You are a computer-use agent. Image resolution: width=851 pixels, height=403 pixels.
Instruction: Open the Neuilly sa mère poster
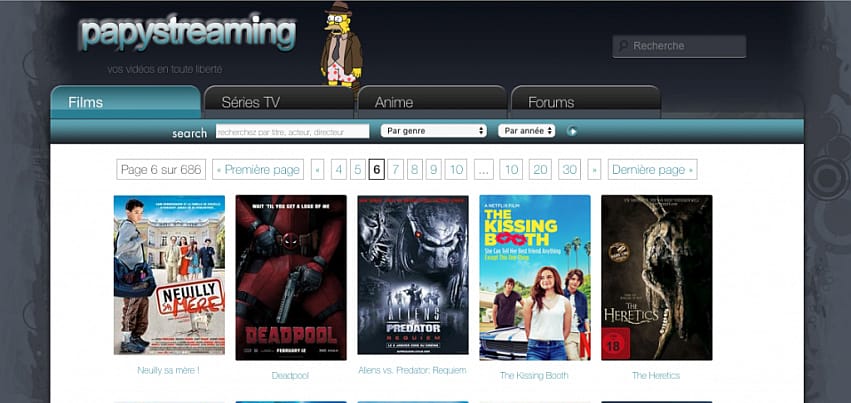click(x=169, y=275)
